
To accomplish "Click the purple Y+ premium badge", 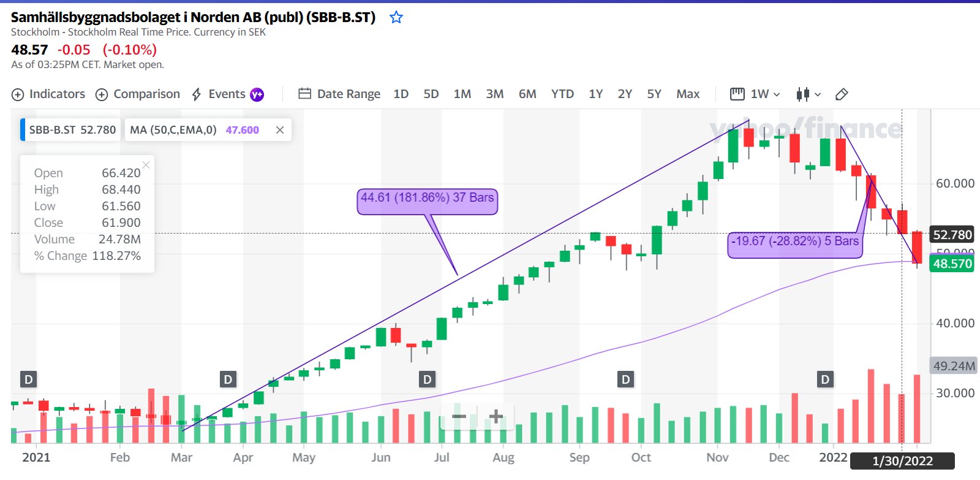I will [257, 94].
